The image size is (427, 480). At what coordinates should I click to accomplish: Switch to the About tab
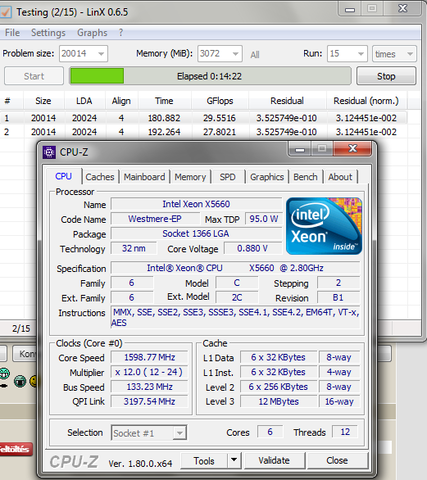(x=340, y=177)
